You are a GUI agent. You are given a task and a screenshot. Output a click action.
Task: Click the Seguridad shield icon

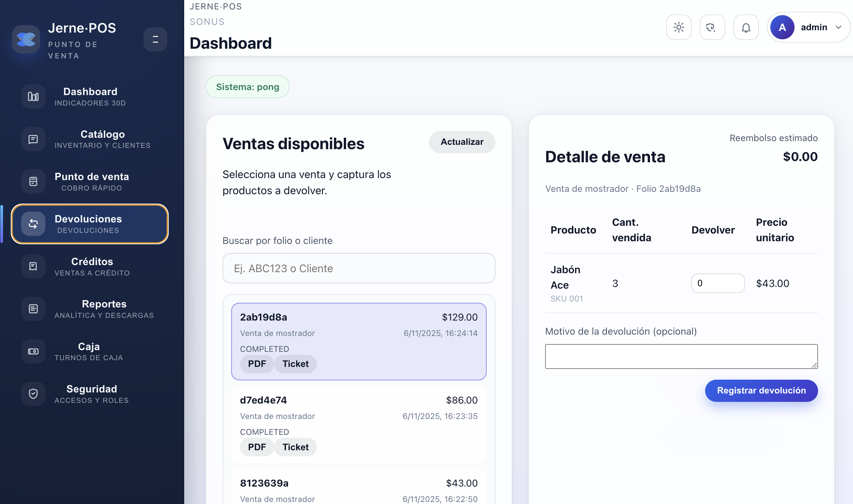click(33, 393)
